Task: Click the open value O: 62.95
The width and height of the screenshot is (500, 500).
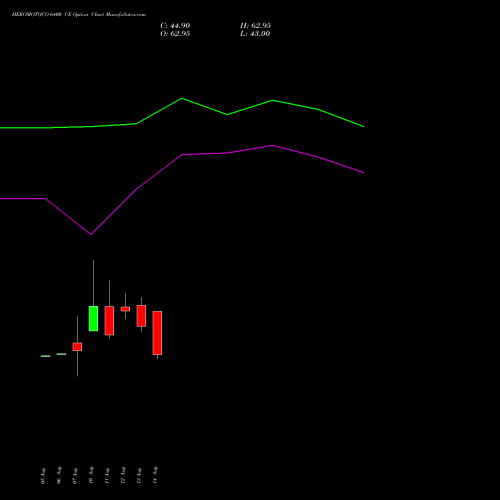Action: point(175,34)
